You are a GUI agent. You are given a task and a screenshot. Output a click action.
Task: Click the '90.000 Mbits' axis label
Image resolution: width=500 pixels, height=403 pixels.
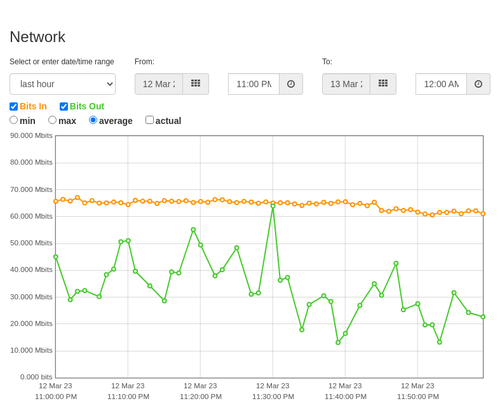31,136
